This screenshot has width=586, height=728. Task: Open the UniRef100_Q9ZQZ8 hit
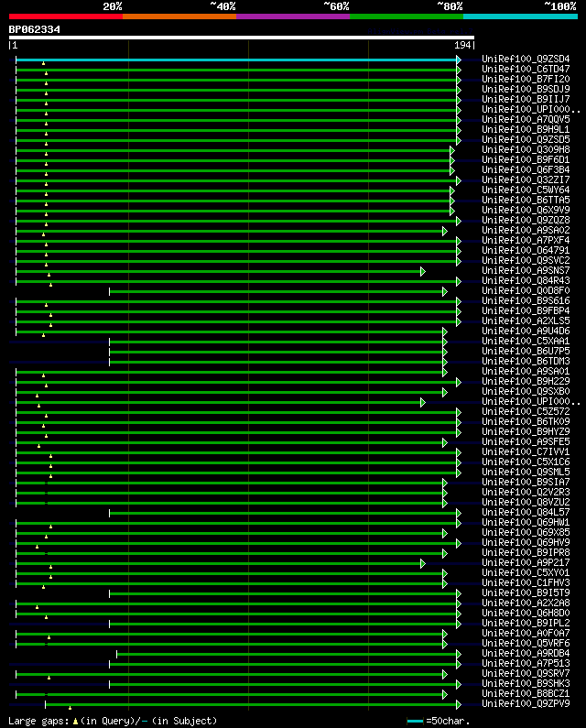click(526, 220)
